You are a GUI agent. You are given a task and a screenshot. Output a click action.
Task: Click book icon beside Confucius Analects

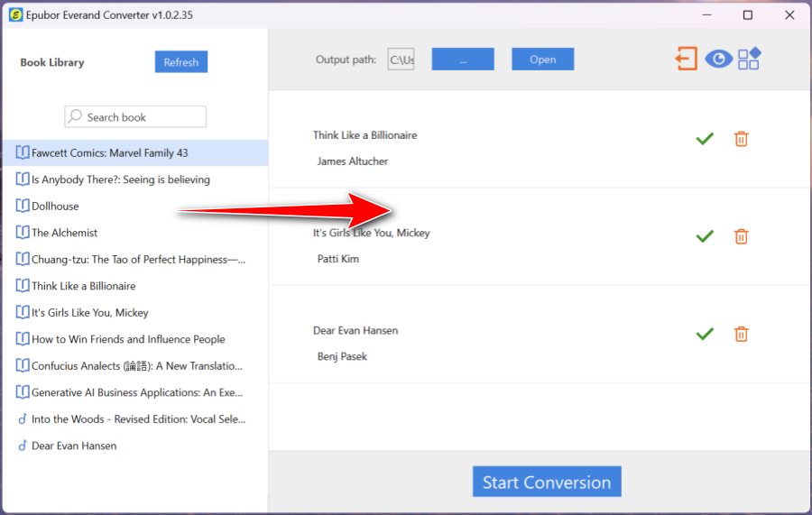click(23, 365)
